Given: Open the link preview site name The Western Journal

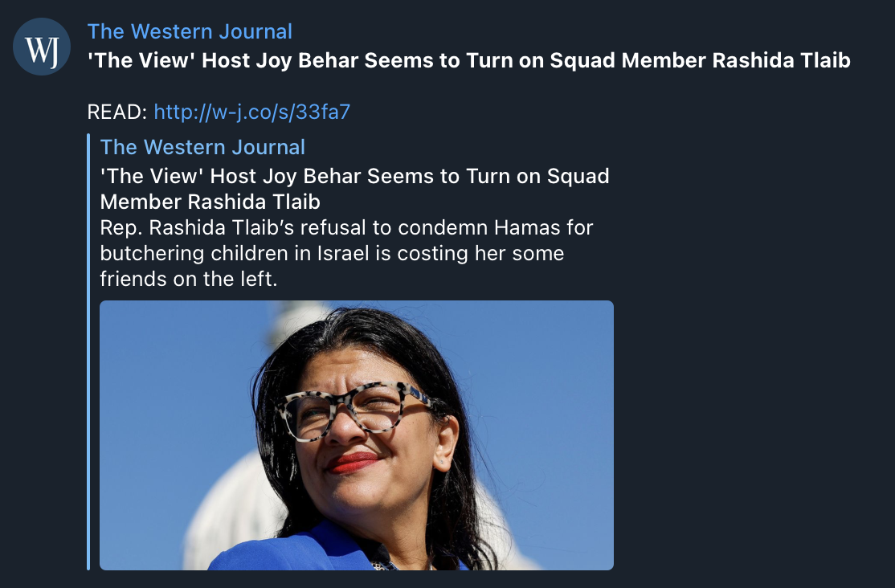Looking at the screenshot, I should click(202, 147).
